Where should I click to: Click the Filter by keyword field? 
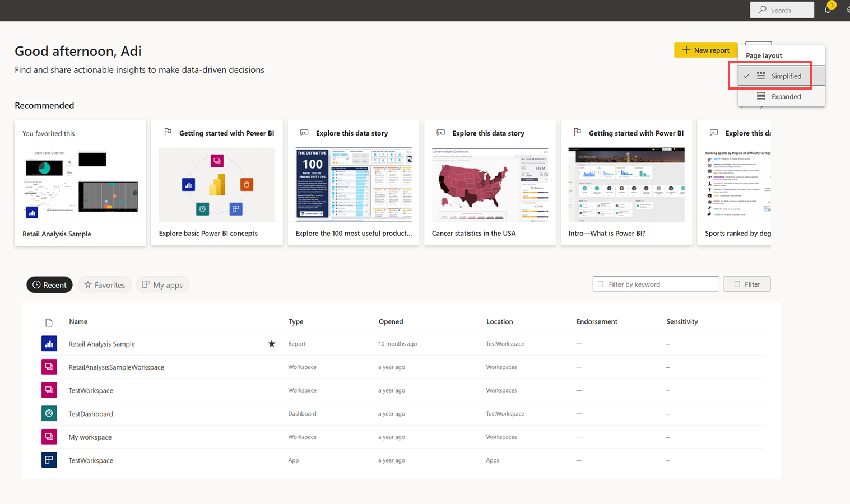[x=656, y=284]
